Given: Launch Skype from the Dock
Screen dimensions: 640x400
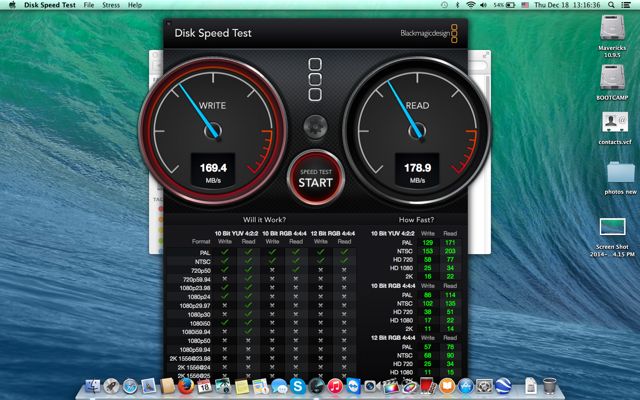Looking at the screenshot, I should (x=298, y=386).
